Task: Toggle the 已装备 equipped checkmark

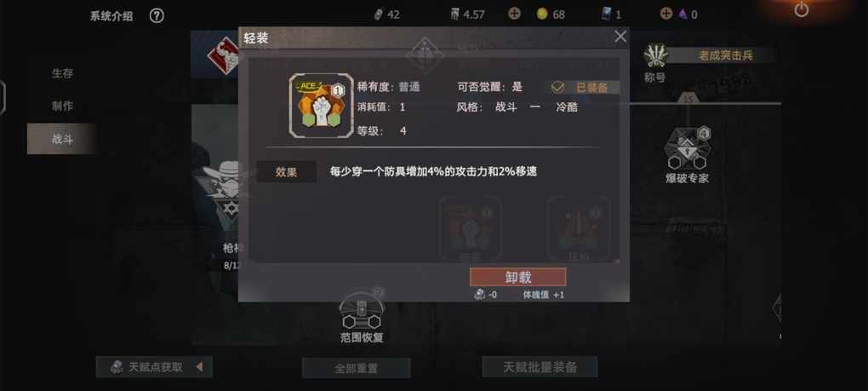Action: (x=558, y=88)
